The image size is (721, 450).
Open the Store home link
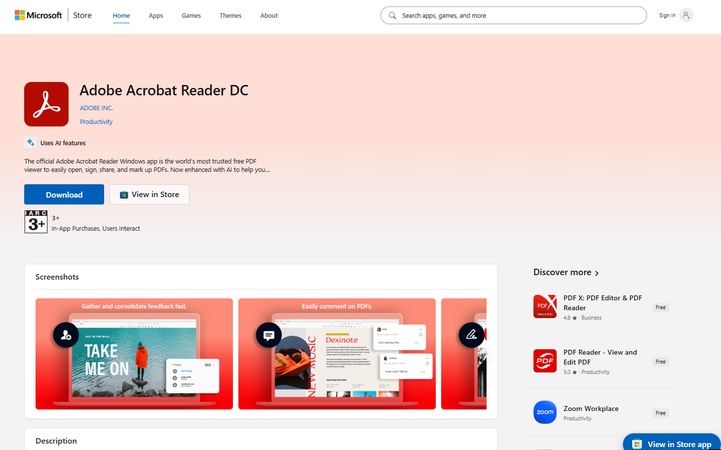[x=82, y=15]
